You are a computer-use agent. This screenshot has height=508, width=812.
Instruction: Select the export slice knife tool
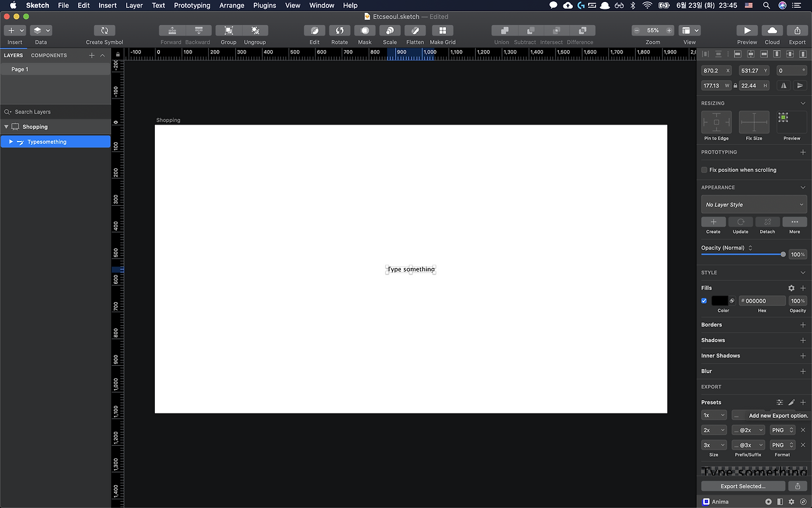pyautogui.click(x=791, y=403)
